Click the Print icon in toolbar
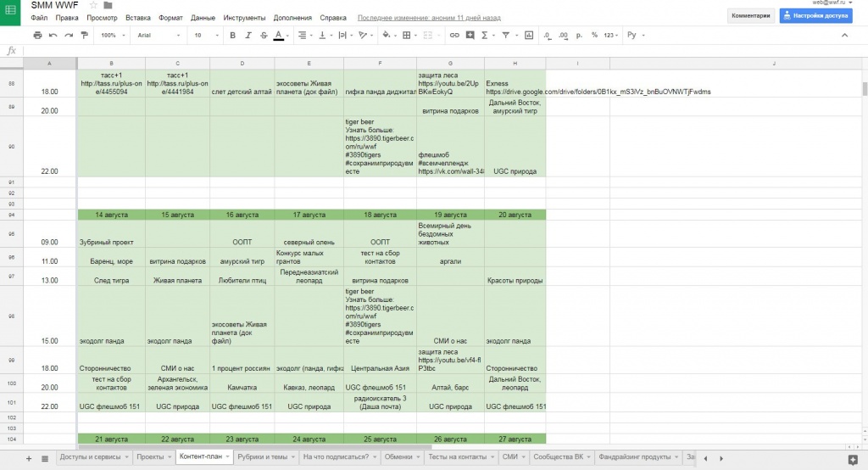This screenshot has height=470, width=868. [37, 36]
